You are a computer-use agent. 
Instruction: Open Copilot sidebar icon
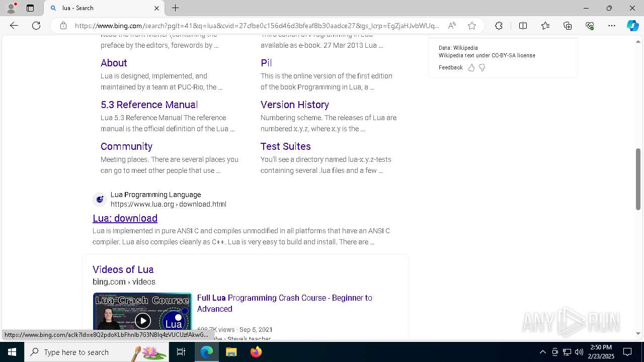pyautogui.click(x=632, y=26)
